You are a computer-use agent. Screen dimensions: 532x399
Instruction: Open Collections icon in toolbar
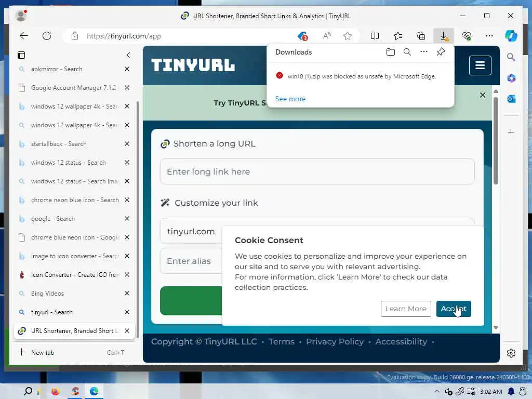click(x=421, y=36)
